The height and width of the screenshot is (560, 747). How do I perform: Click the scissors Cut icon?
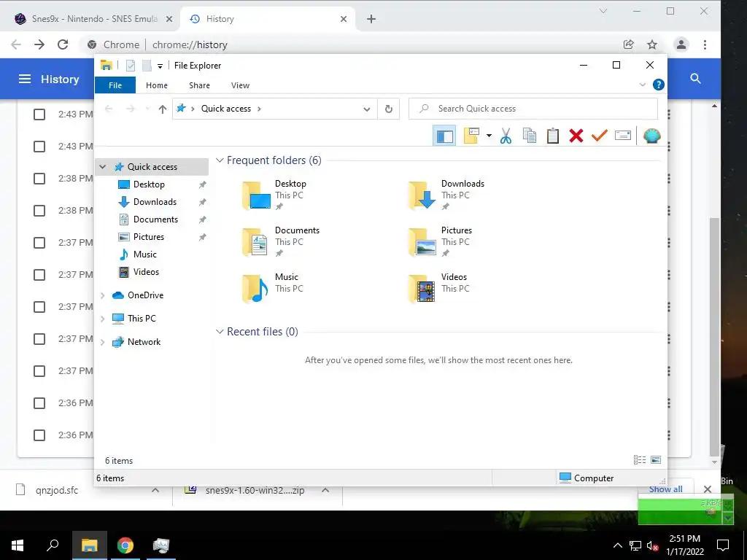coord(506,136)
